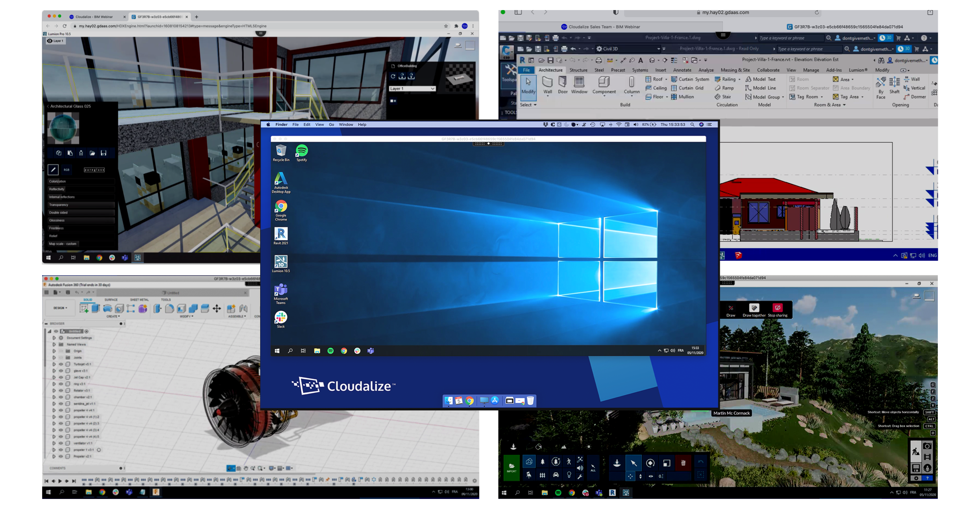Click the ALL selection button in Lumion toolbar
Image resolution: width=980 pixels, height=509 pixels.
point(593,468)
